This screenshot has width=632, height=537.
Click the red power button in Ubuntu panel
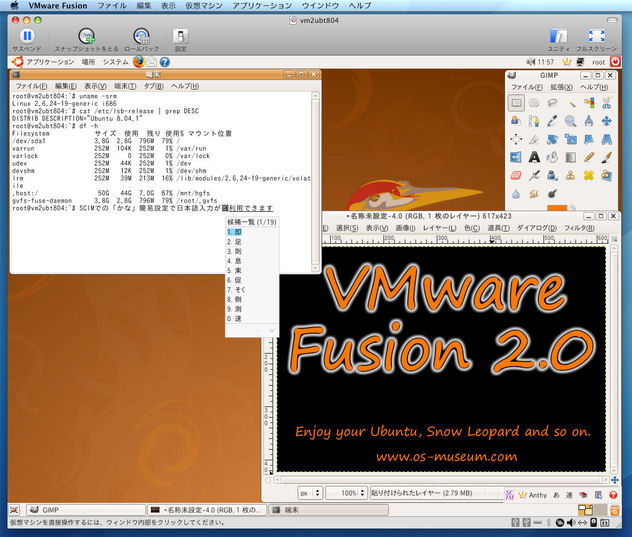pyautogui.click(x=615, y=62)
